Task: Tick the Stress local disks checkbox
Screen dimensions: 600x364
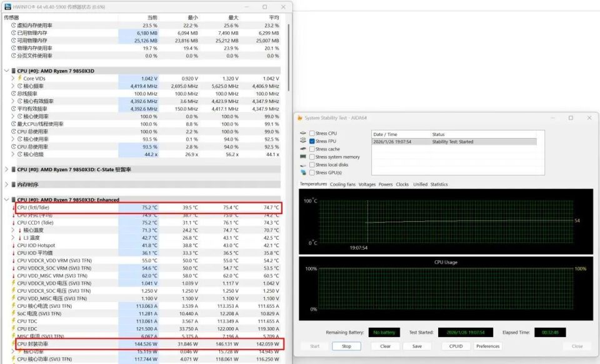Action: point(312,165)
